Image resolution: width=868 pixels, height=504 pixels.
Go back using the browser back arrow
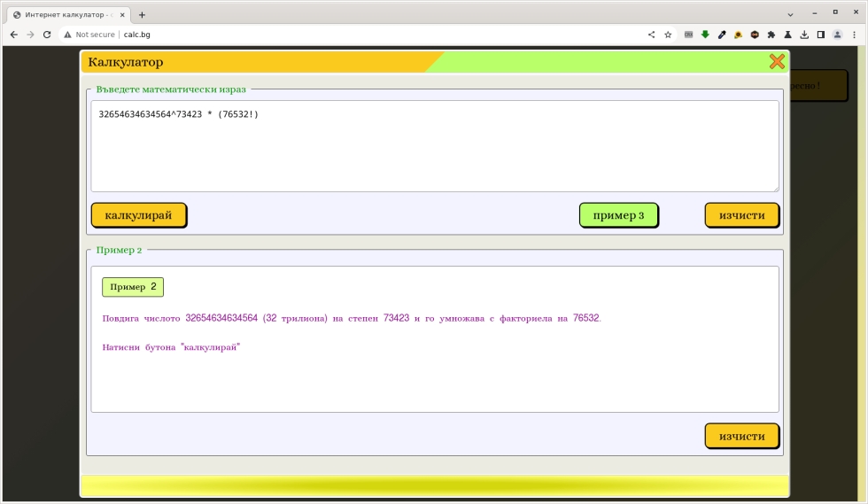click(13, 35)
